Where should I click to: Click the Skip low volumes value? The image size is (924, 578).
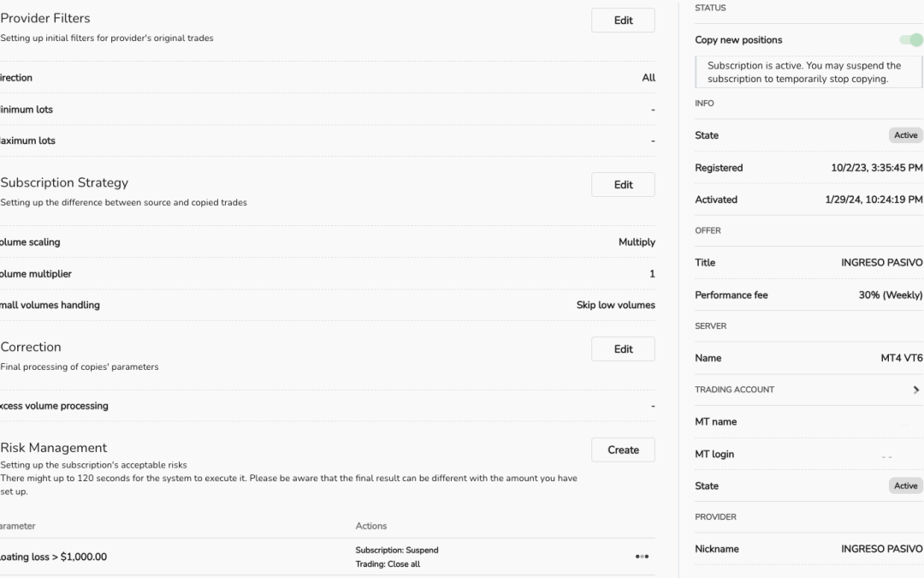tap(615, 305)
